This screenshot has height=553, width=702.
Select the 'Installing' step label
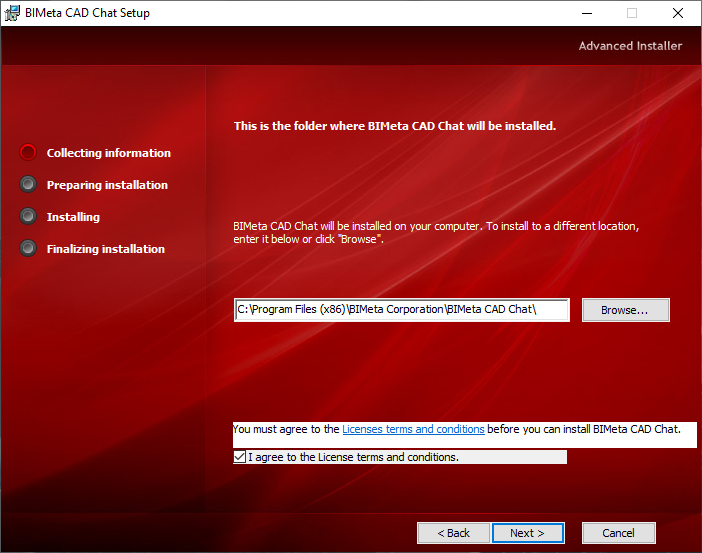tap(73, 217)
